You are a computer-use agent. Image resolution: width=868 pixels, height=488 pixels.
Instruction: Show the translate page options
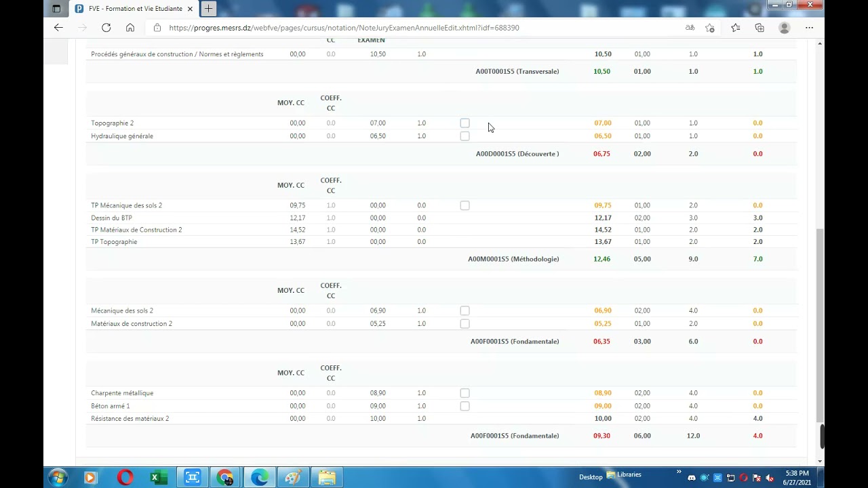[690, 28]
